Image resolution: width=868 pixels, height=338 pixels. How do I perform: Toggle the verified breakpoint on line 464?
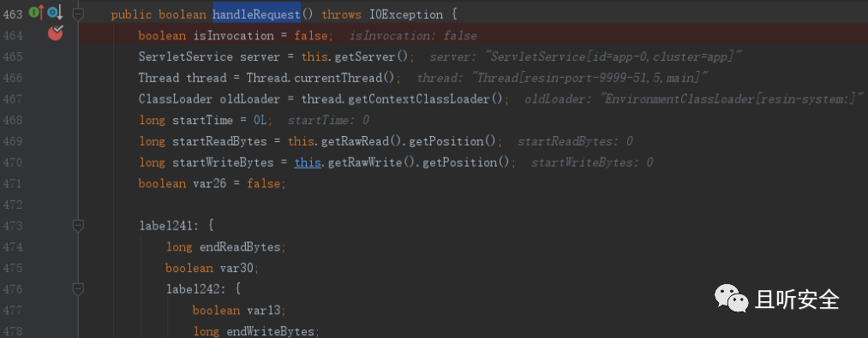(x=56, y=33)
